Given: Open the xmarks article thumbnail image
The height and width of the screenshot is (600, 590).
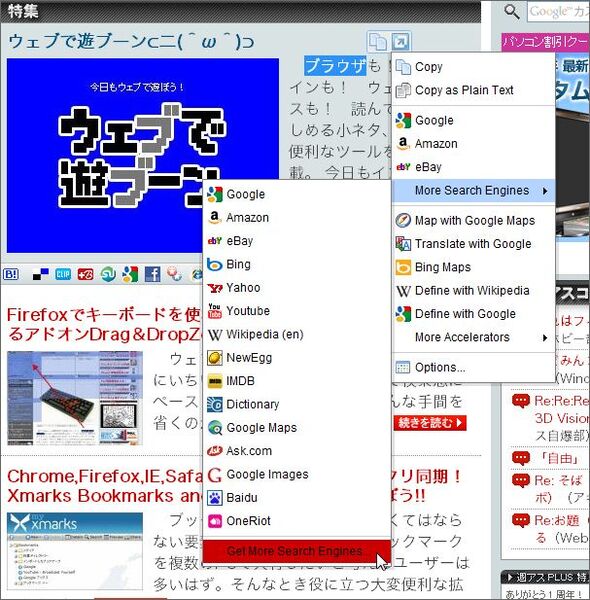Looking at the screenshot, I should click(x=75, y=551).
